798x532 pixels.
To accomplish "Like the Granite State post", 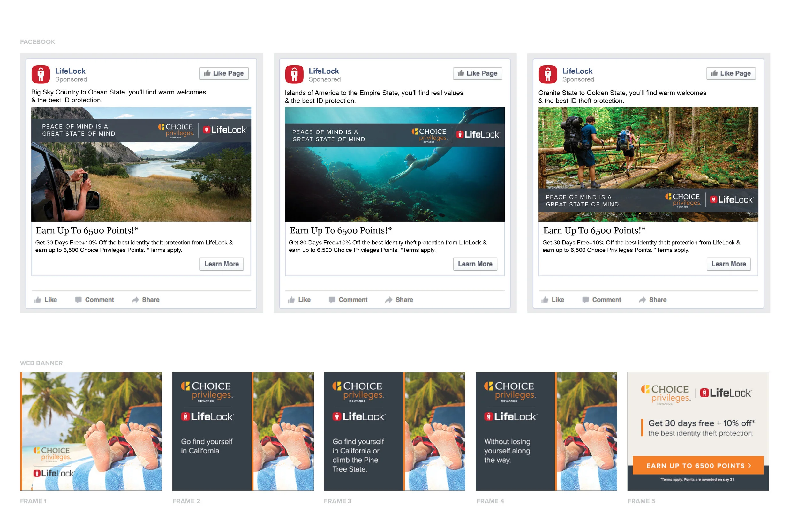I will [552, 300].
